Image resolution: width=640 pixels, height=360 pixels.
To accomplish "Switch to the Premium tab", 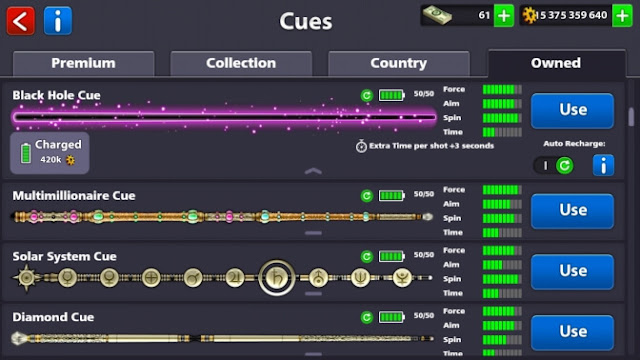I will coord(84,63).
